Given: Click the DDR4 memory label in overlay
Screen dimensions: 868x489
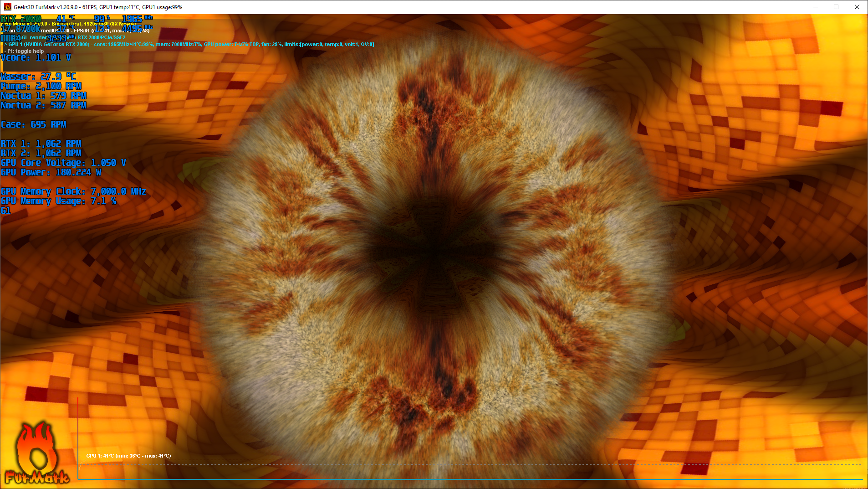Looking at the screenshot, I should [11, 38].
